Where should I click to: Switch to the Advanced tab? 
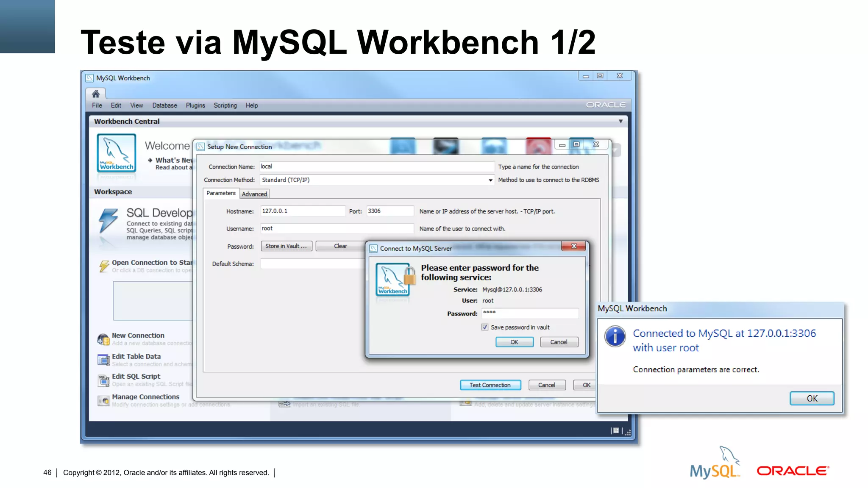[x=254, y=194]
